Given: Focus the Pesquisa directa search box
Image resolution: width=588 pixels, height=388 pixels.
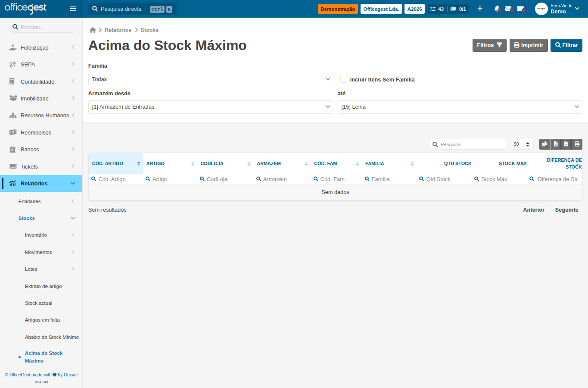Looking at the screenshot, I should point(132,9).
